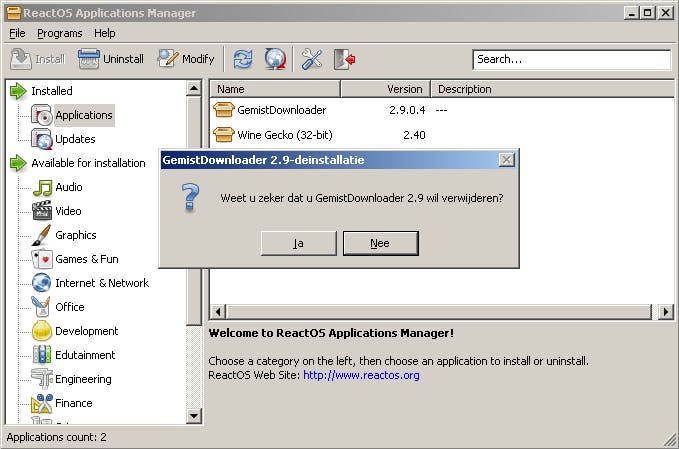This screenshot has height=449, width=679.
Task: Select the Engineering category label
Action: [x=83, y=379]
